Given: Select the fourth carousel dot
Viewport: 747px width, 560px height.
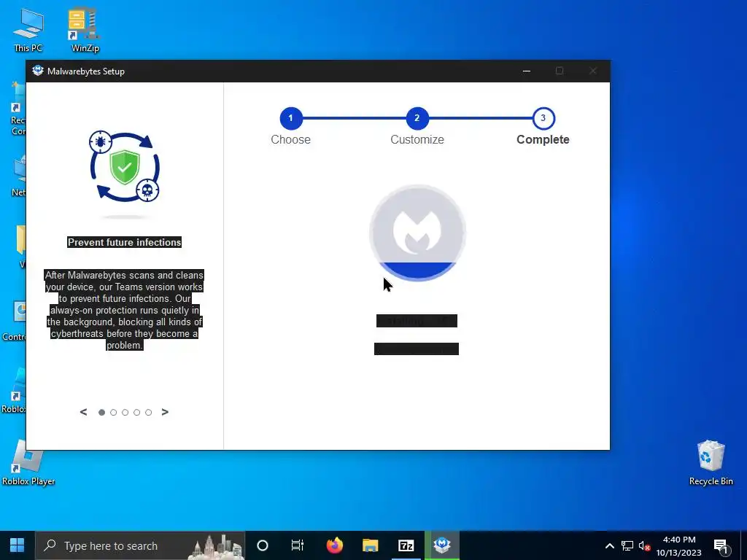Looking at the screenshot, I should click(136, 413).
